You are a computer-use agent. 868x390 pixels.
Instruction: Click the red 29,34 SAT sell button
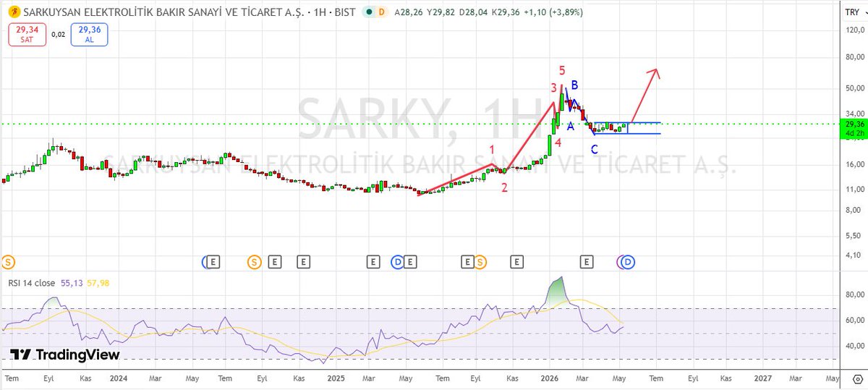(x=27, y=34)
